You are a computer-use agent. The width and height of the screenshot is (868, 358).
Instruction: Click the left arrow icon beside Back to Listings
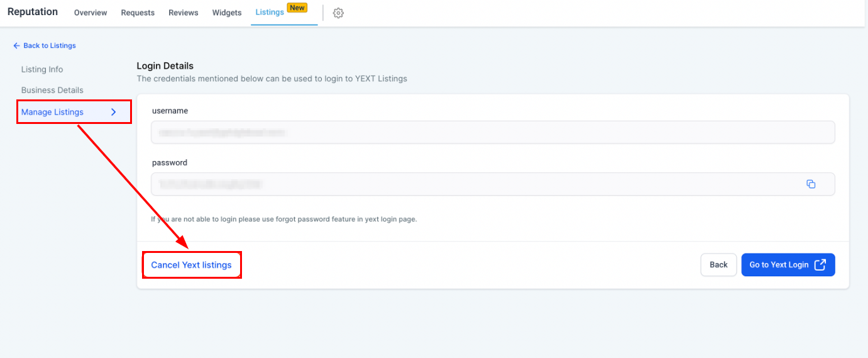pos(16,46)
